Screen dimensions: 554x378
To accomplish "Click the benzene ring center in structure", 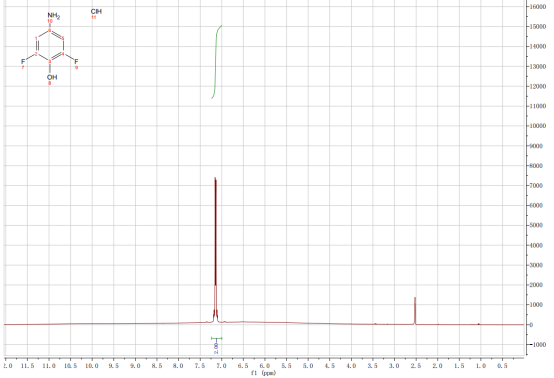I will pos(49,46).
